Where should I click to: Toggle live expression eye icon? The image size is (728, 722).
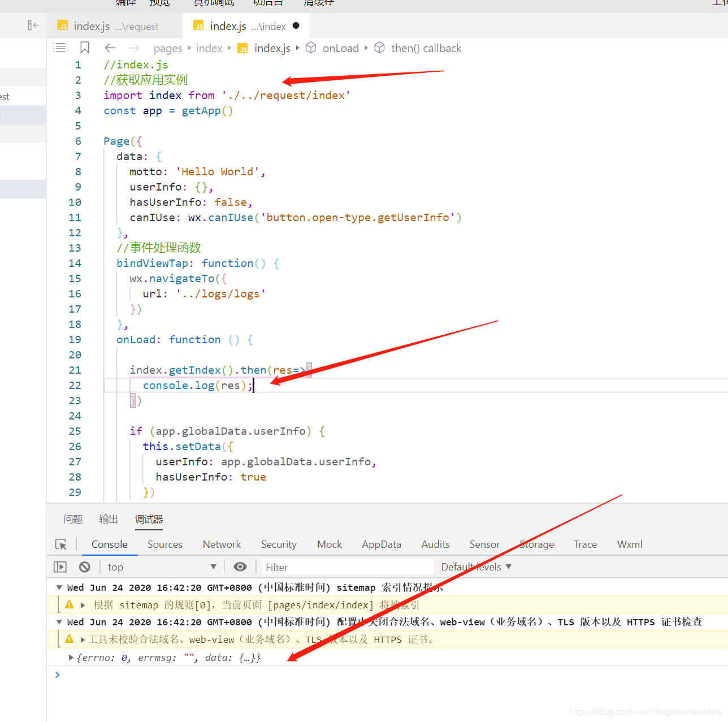click(x=240, y=567)
